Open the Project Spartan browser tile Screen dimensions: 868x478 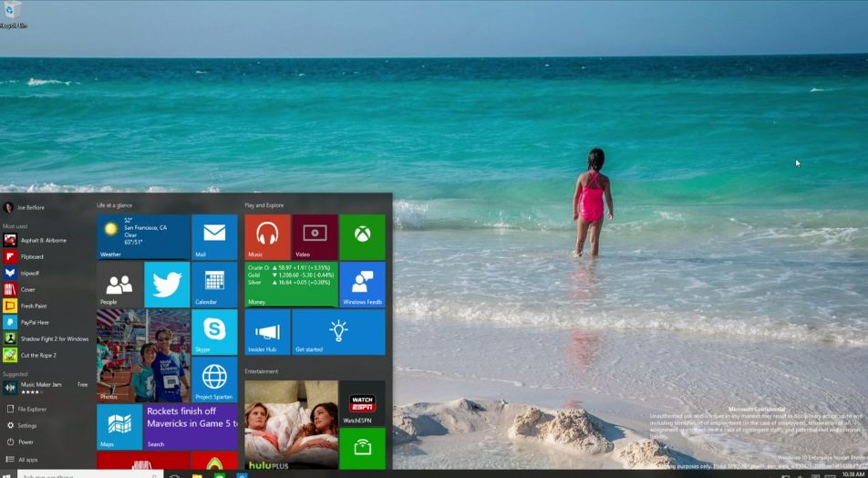[x=215, y=379]
